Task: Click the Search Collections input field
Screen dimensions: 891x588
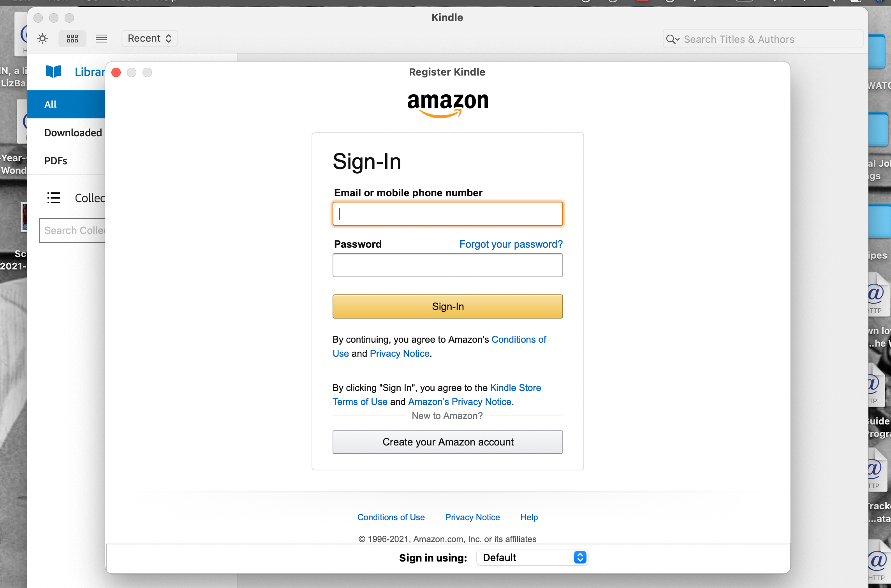Action: click(75, 230)
